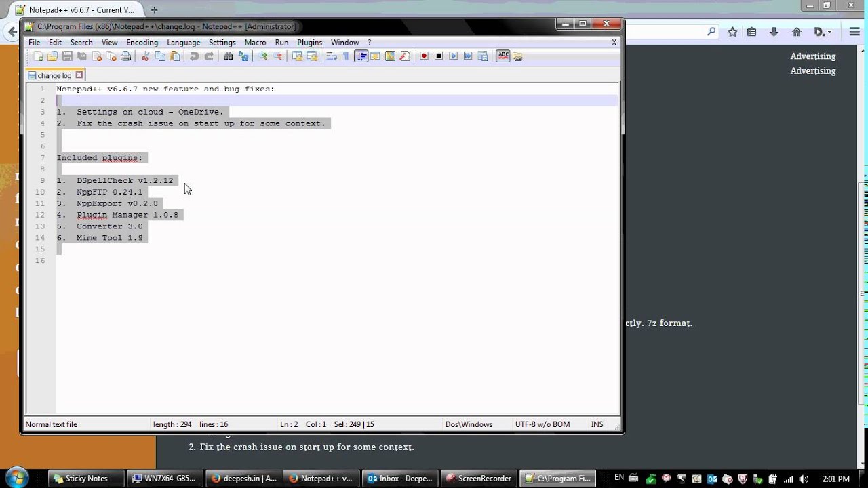Click the Close document toolbar icon

click(97, 56)
